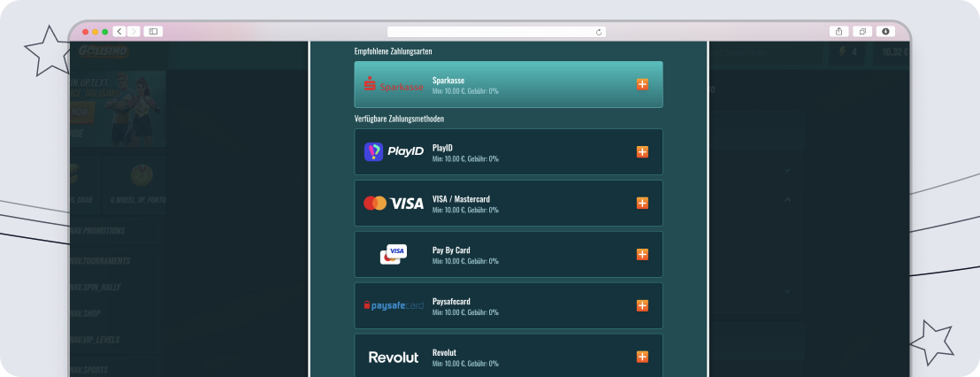980x377 pixels.
Task: Toggle the browser sidebar button
Action: click(x=153, y=31)
